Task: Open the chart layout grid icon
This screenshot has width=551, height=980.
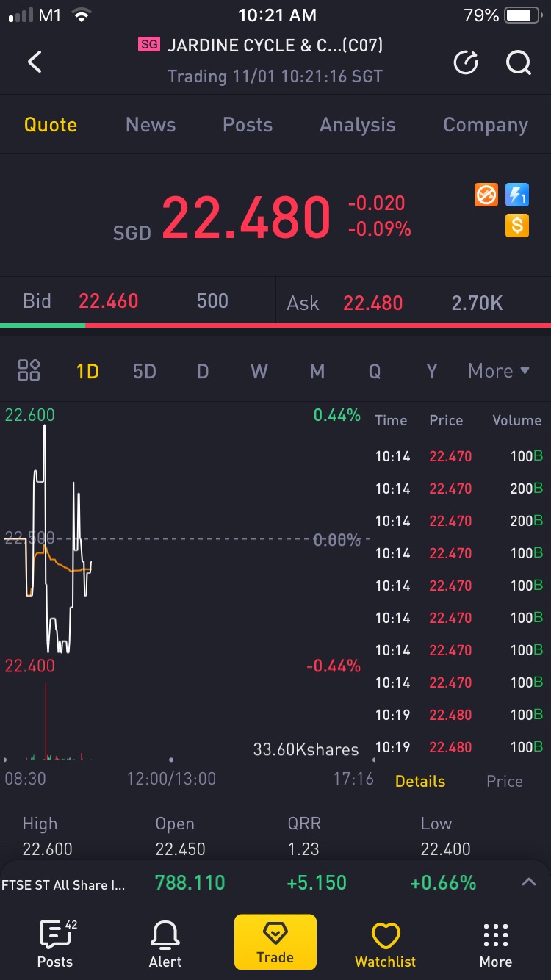Action: (x=29, y=370)
